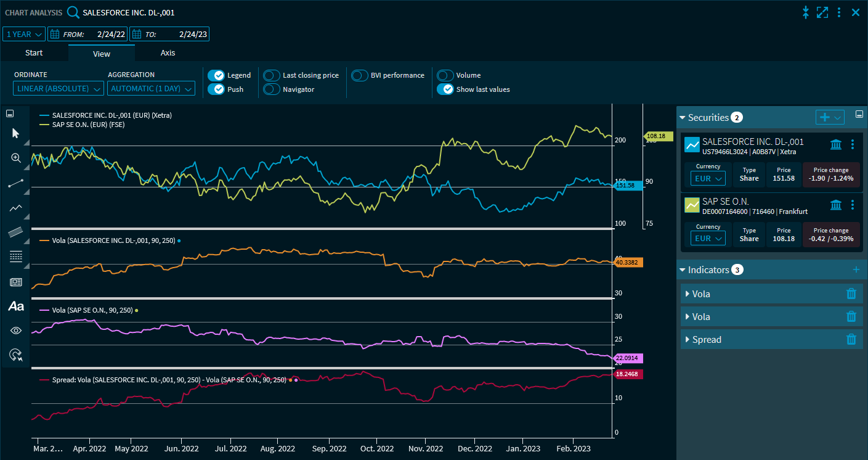Select the trend line drawing tool
The height and width of the screenshot is (460, 868).
(x=16, y=183)
